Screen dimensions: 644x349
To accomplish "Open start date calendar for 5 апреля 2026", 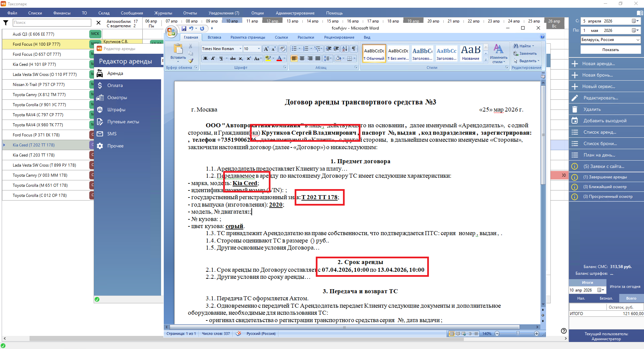I will coord(635,21).
